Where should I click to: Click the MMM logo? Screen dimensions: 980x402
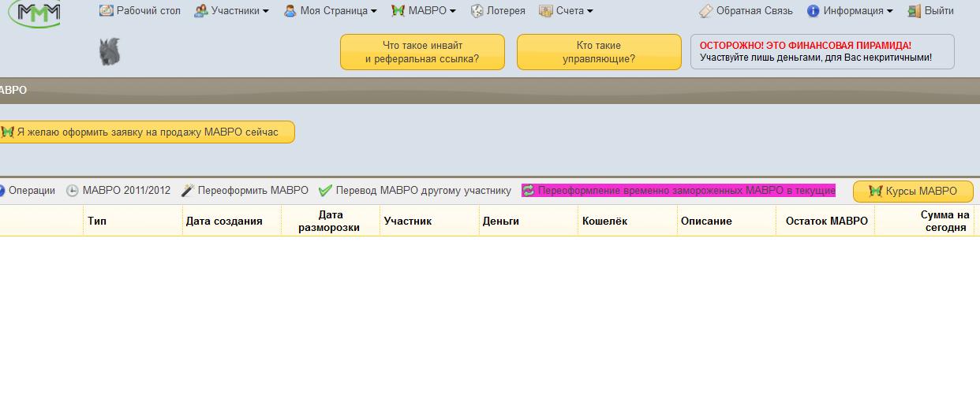coord(36,13)
